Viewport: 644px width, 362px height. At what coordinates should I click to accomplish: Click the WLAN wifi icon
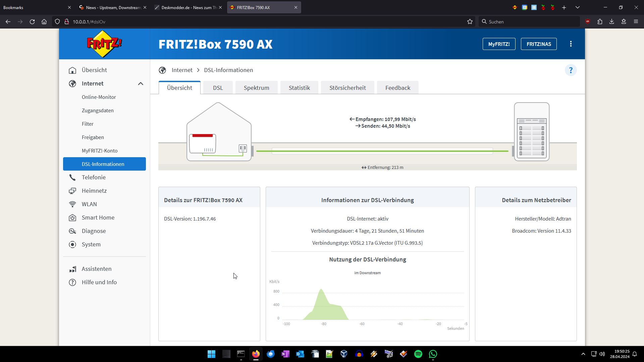click(x=72, y=204)
